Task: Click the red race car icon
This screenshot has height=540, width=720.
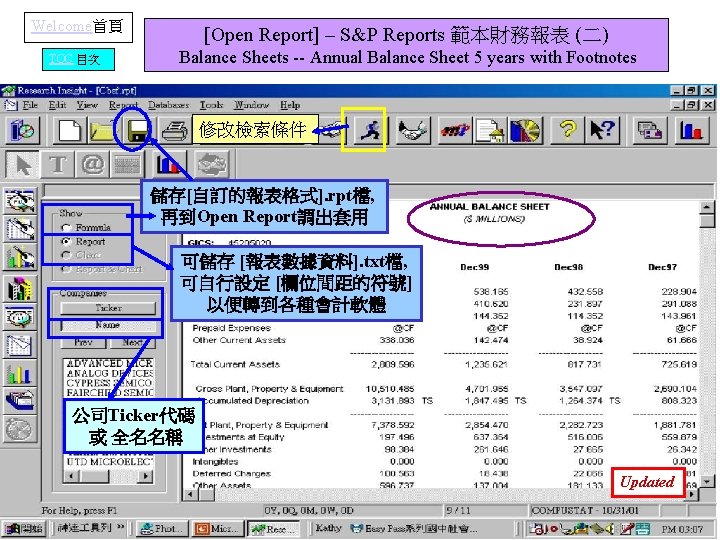Action: point(455,130)
